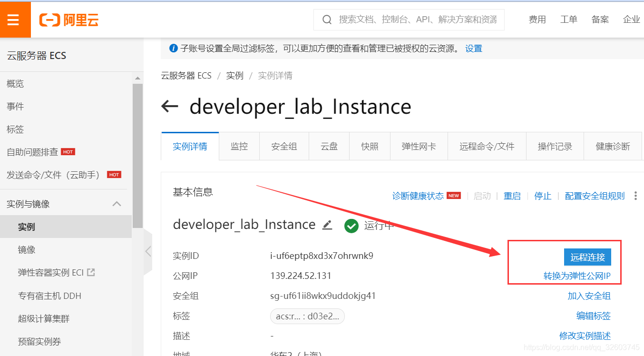Switch to the 云盘 tab
644x356 pixels.
pos(329,146)
